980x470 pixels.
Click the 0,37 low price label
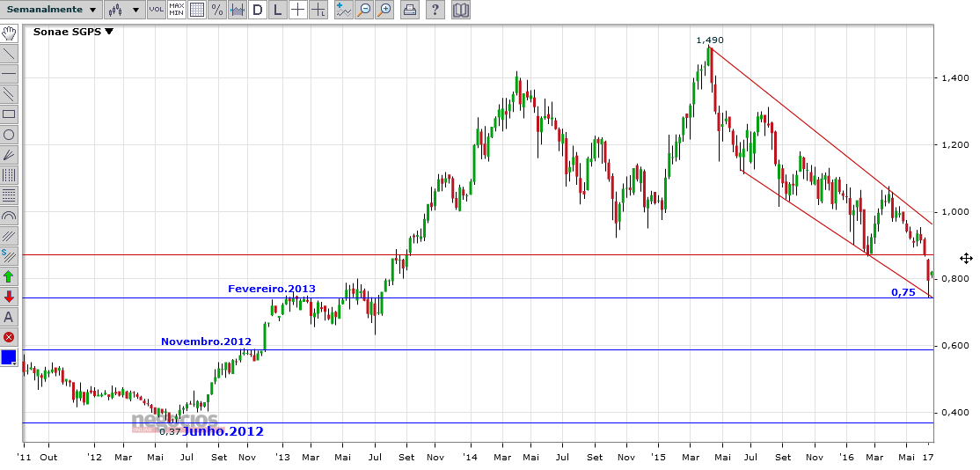(x=170, y=431)
